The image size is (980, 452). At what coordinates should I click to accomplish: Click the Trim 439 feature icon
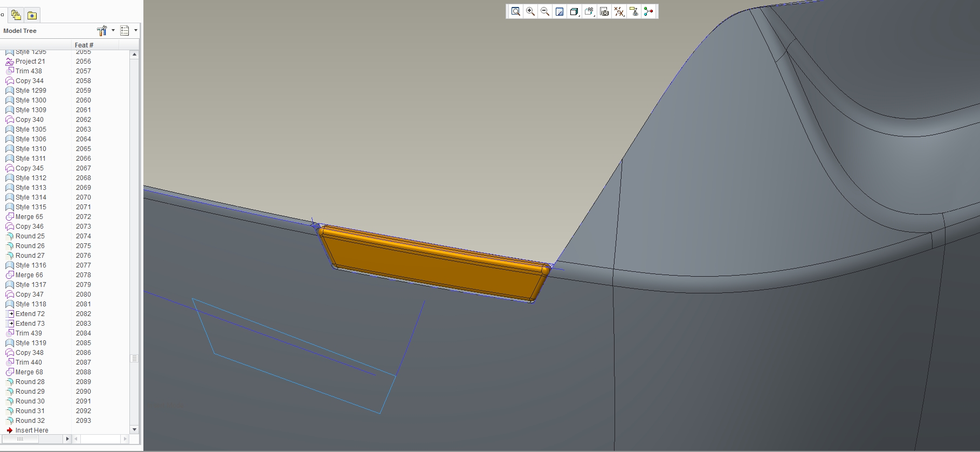point(10,333)
